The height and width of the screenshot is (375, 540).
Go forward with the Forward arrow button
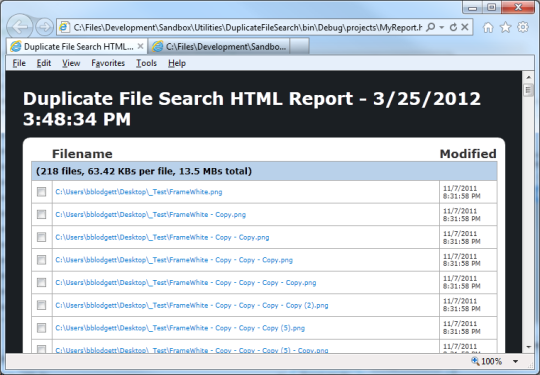tap(44, 27)
